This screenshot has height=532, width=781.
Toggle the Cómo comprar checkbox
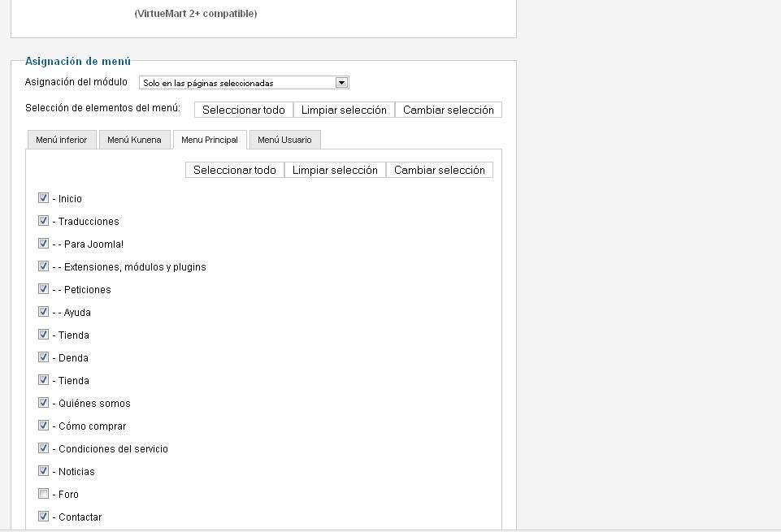(43, 426)
